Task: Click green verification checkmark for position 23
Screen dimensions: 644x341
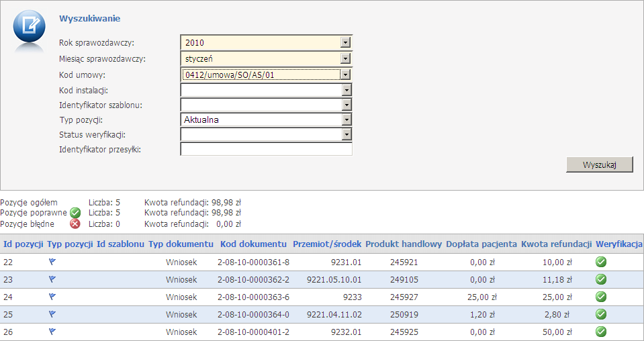Action: pos(601,279)
